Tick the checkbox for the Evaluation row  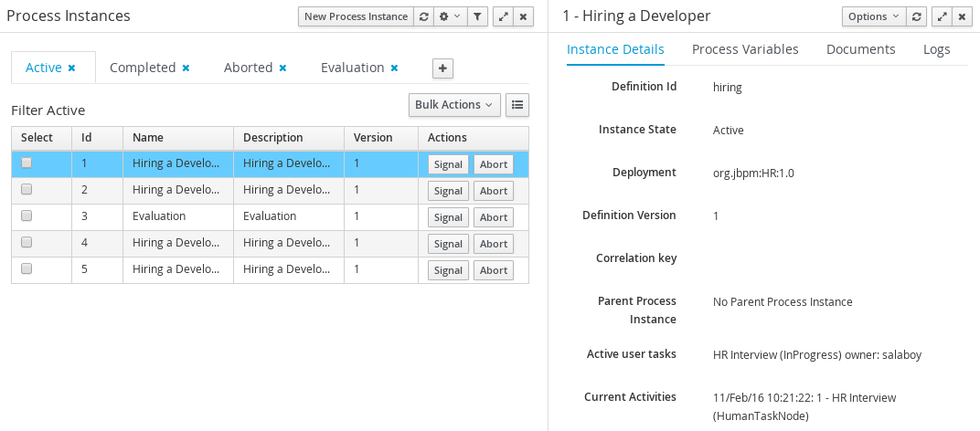(27, 216)
